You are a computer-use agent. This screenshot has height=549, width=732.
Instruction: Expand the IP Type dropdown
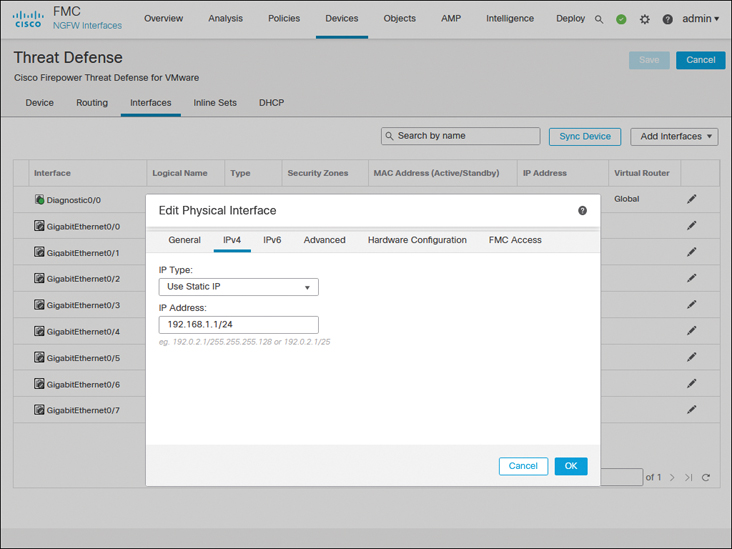tap(238, 288)
